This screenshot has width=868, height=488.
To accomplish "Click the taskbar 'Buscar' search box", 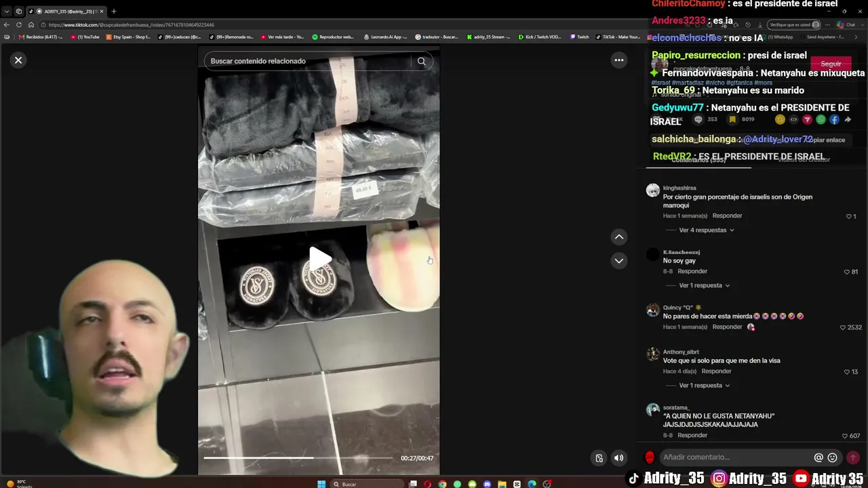I will click(366, 484).
